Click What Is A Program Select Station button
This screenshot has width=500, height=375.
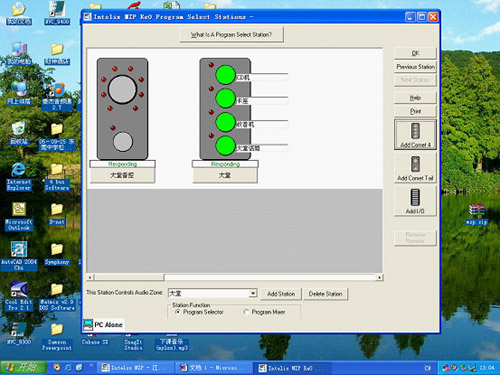[x=231, y=34]
